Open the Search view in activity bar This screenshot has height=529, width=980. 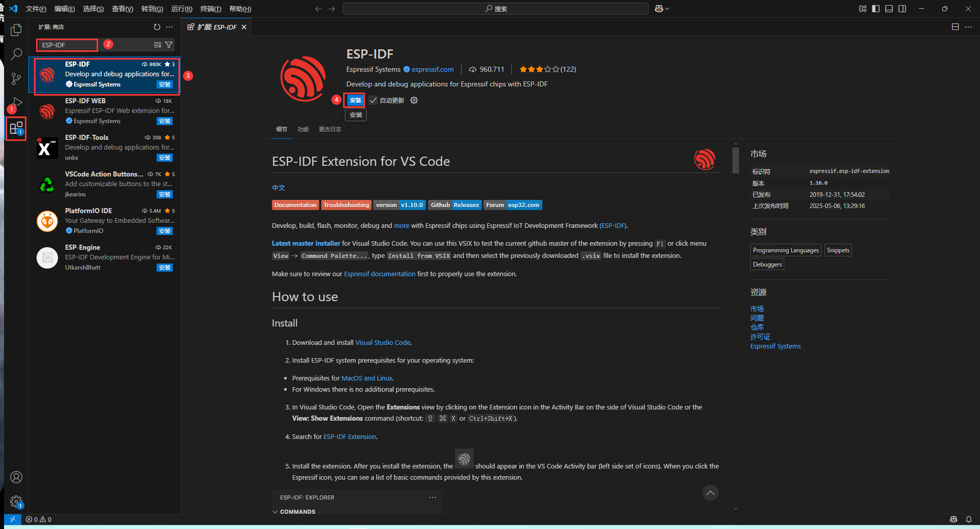pyautogui.click(x=16, y=54)
